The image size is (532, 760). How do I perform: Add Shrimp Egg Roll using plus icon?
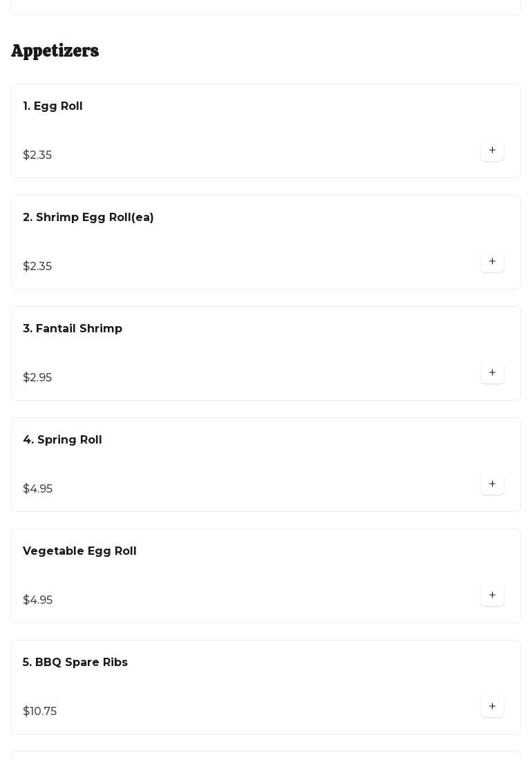point(492,262)
